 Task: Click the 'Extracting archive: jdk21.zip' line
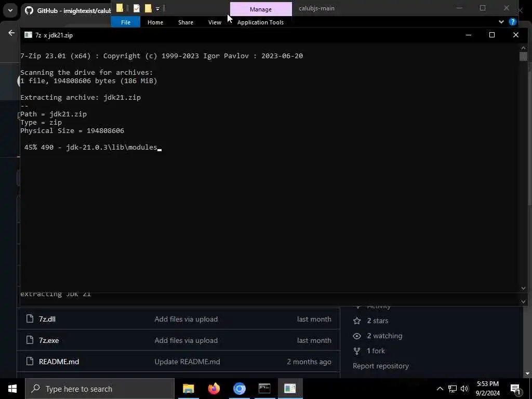[x=81, y=98]
